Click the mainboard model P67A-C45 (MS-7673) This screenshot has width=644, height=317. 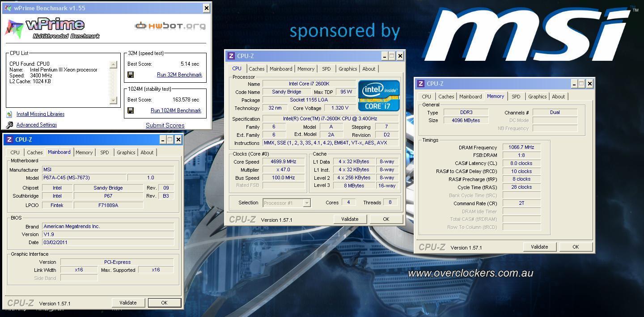pyautogui.click(x=84, y=178)
